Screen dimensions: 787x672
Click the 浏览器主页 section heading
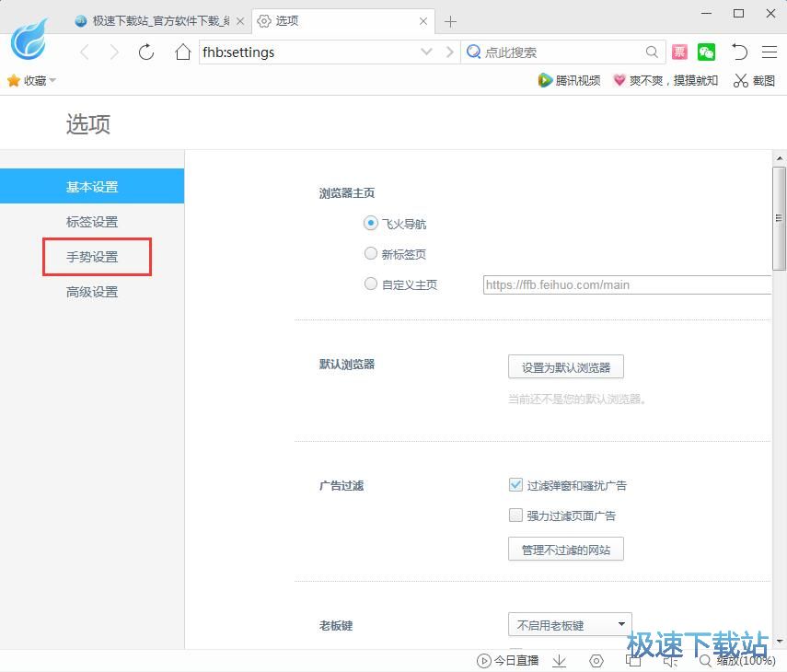(x=347, y=193)
